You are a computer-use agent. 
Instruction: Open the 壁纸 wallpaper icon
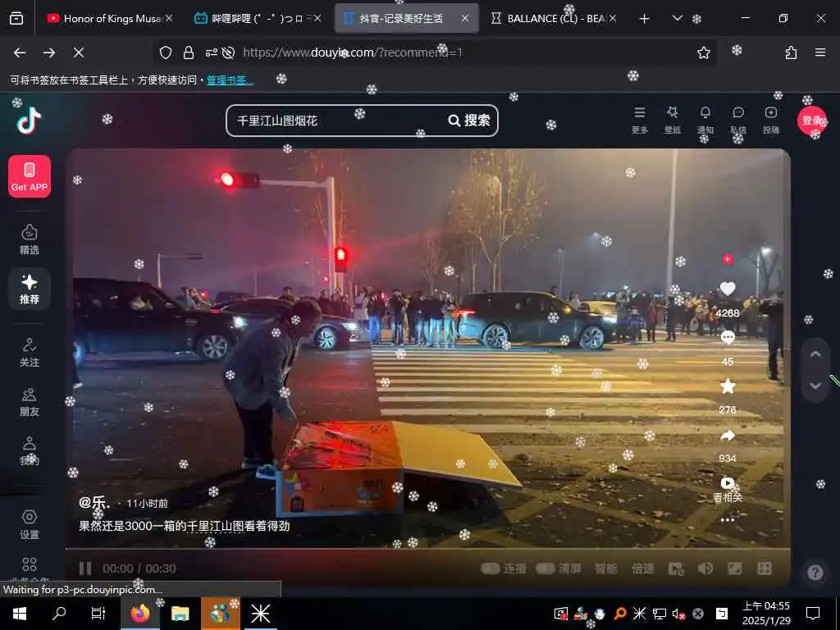tap(673, 120)
